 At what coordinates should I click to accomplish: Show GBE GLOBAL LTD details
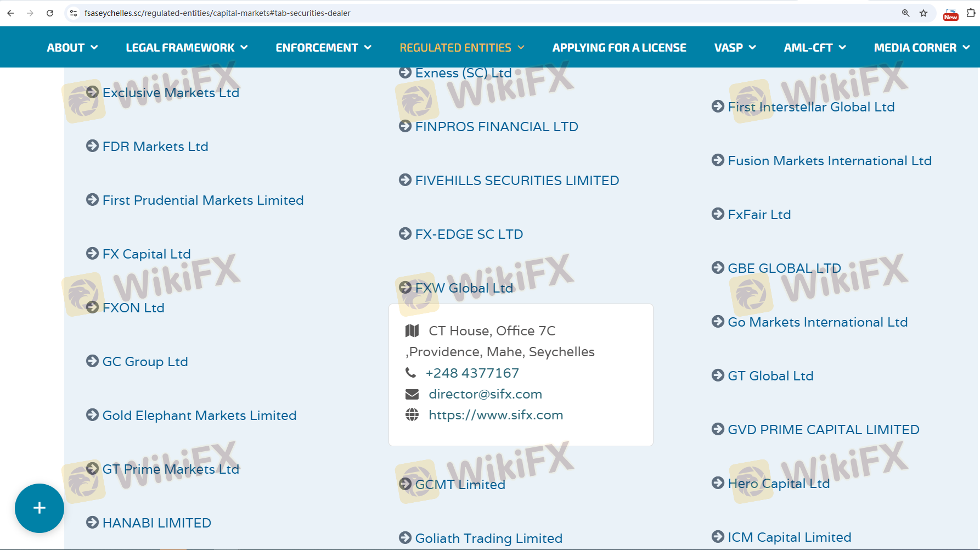(776, 268)
